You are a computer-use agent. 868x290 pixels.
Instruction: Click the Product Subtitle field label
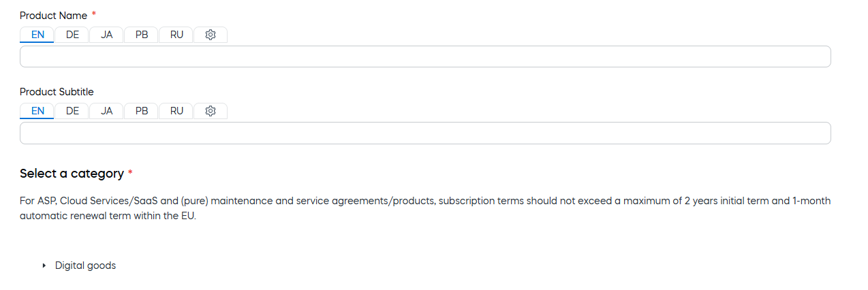pyautogui.click(x=57, y=92)
